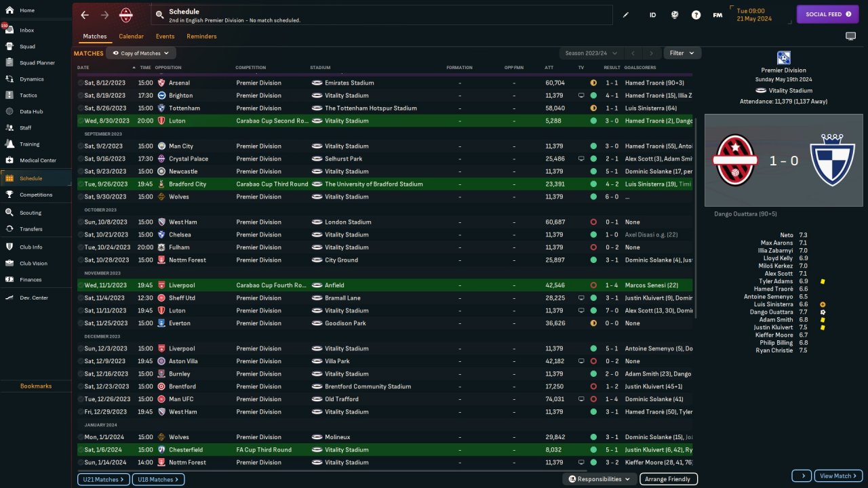This screenshot has height=488, width=868.
Task: Click the pencil edit icon
Action: 626,15
